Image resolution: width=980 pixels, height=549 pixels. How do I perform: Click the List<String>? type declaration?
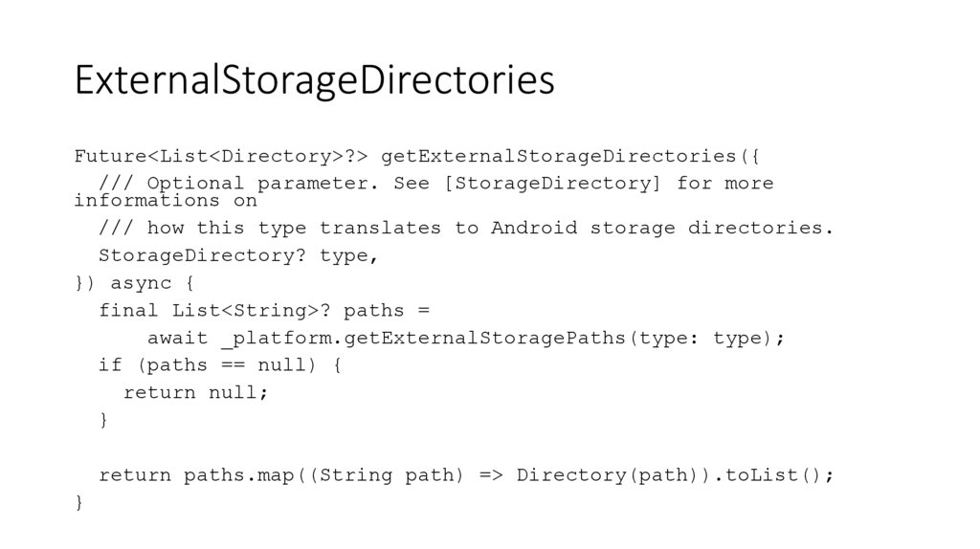[x=252, y=311]
